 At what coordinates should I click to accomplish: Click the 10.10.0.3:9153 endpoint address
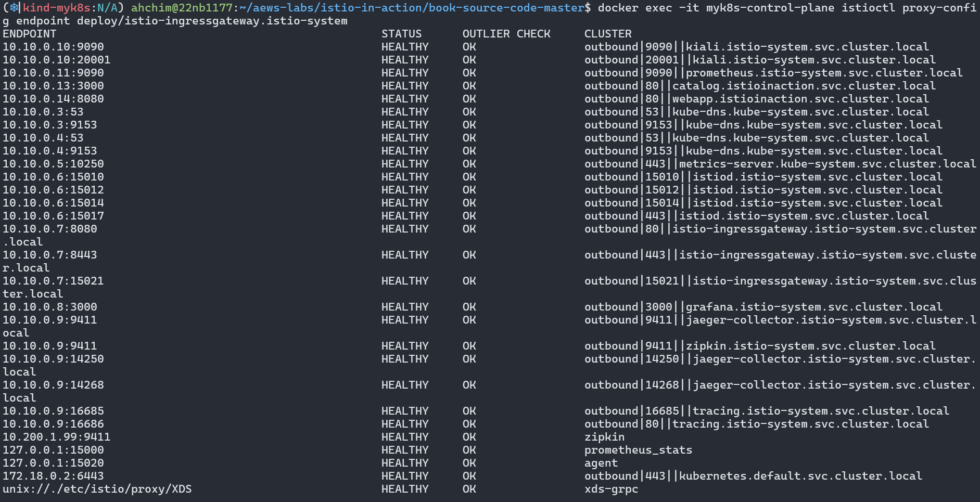pyautogui.click(x=50, y=125)
